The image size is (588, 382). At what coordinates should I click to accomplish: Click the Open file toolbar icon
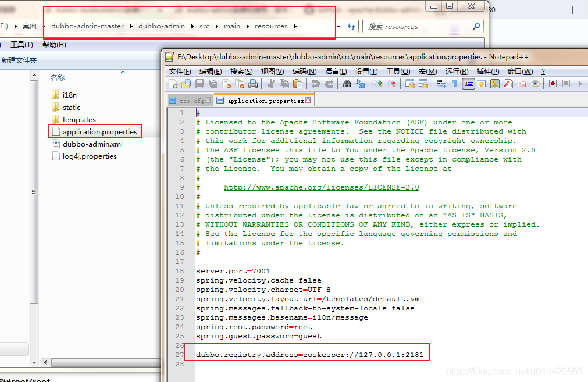click(x=186, y=84)
